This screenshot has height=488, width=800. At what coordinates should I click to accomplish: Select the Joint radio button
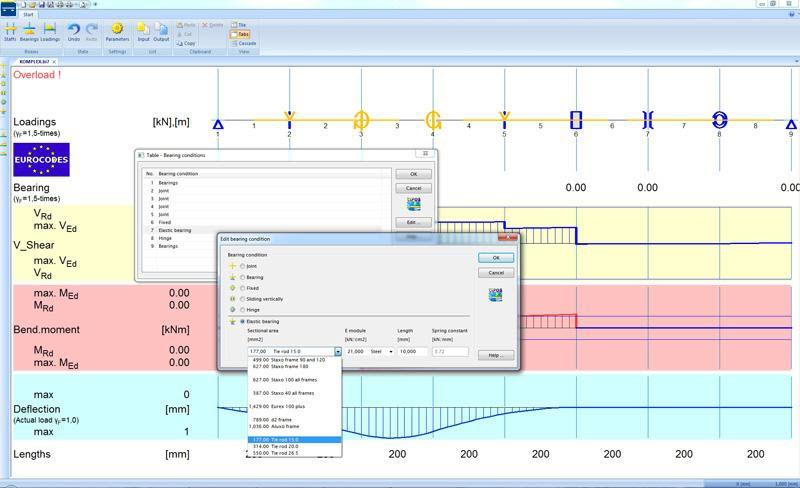coord(242,266)
